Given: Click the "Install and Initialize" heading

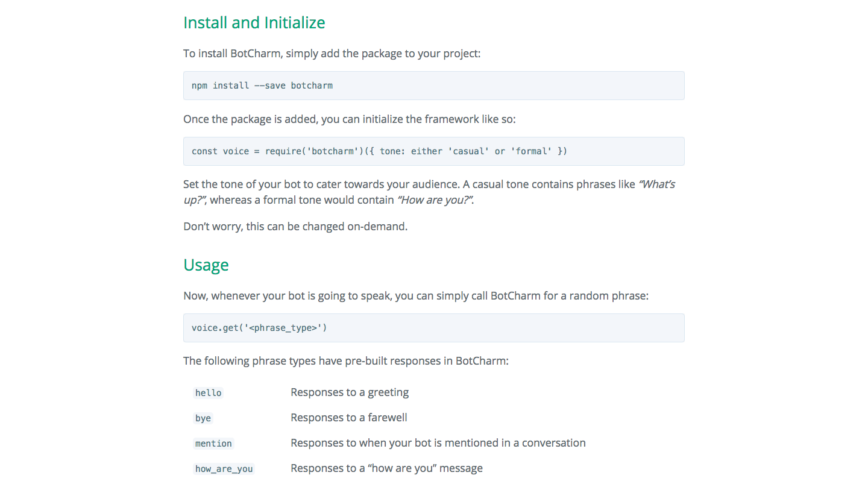Looking at the screenshot, I should [x=254, y=23].
